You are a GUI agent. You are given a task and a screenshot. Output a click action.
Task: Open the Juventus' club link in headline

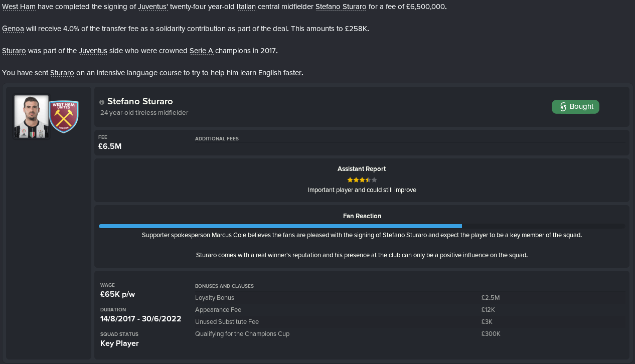coord(153,7)
